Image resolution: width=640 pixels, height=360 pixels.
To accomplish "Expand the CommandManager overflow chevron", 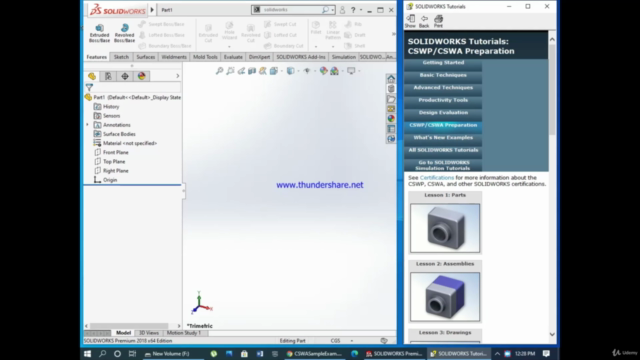I will 393,34.
